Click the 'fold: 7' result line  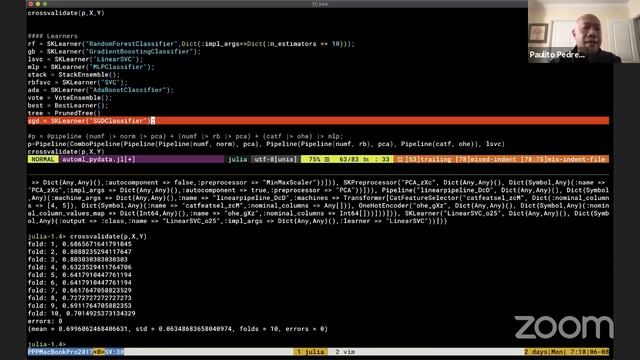80,290
